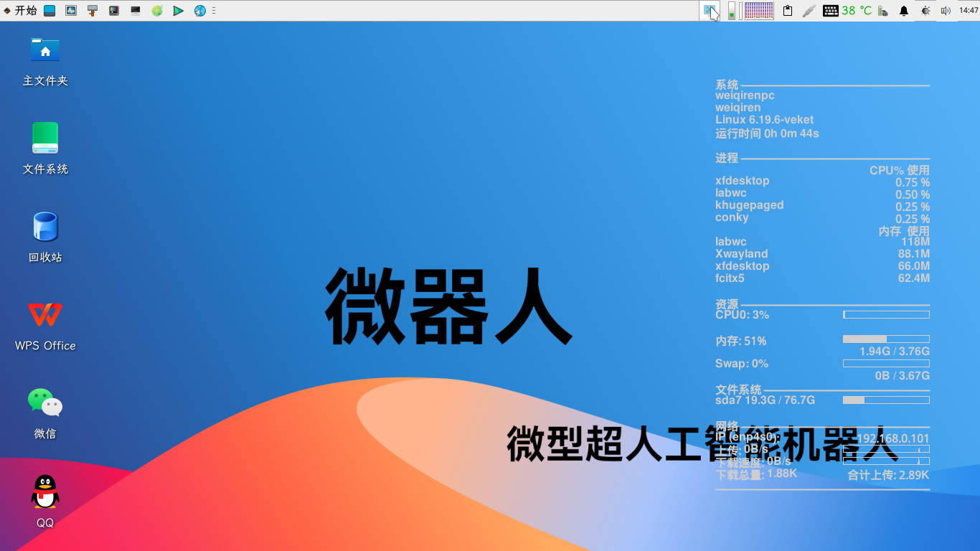The height and width of the screenshot is (551, 980).
Task: Expand the hamburger menu on the taskbar
Action: click(213, 10)
